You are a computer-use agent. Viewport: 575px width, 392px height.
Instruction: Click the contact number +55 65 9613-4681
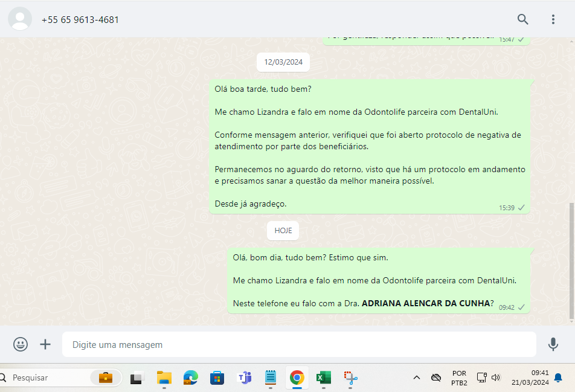[80, 20]
